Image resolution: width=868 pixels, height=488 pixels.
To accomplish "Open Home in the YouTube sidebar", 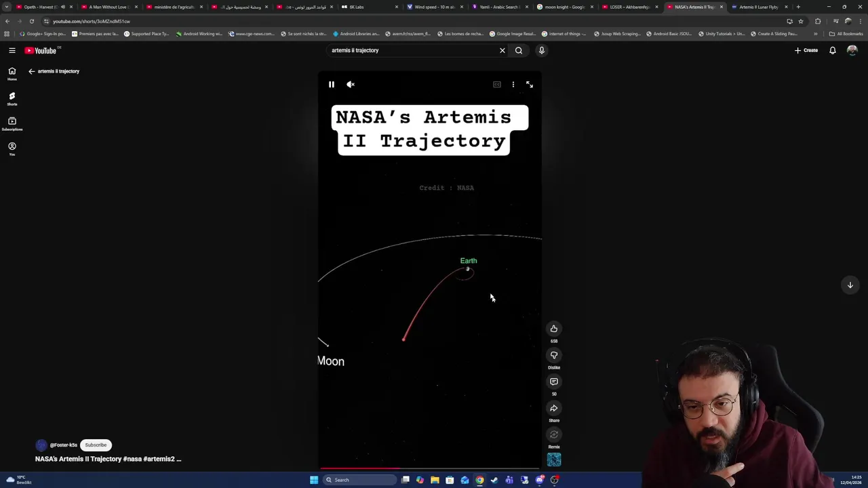I will pyautogui.click(x=12, y=74).
